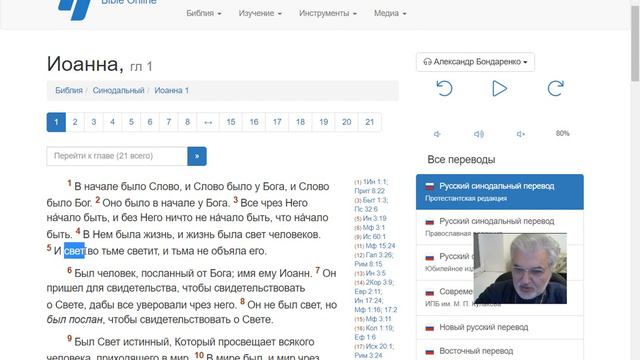Open cross-reference Исх 20:1
The height and width of the screenshot is (360, 640).
point(379,346)
